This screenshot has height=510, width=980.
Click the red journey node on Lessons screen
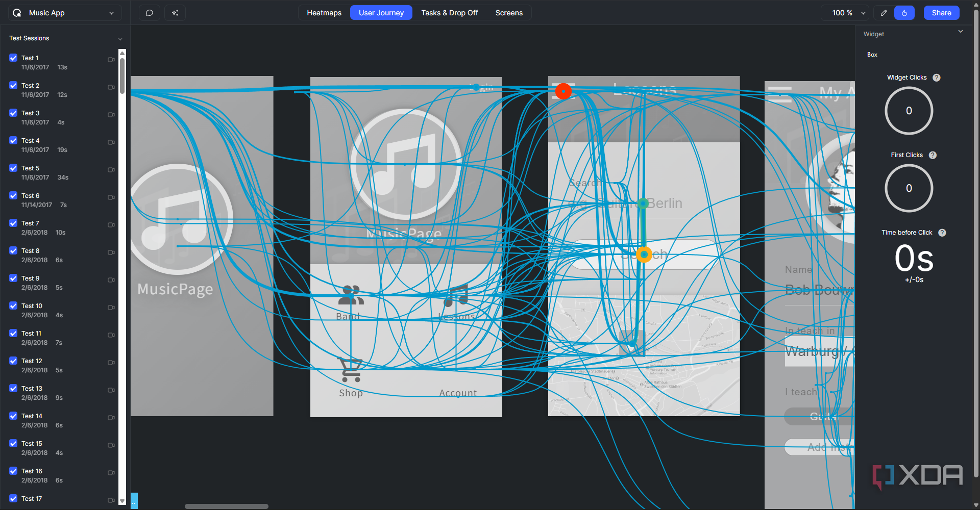(x=563, y=91)
